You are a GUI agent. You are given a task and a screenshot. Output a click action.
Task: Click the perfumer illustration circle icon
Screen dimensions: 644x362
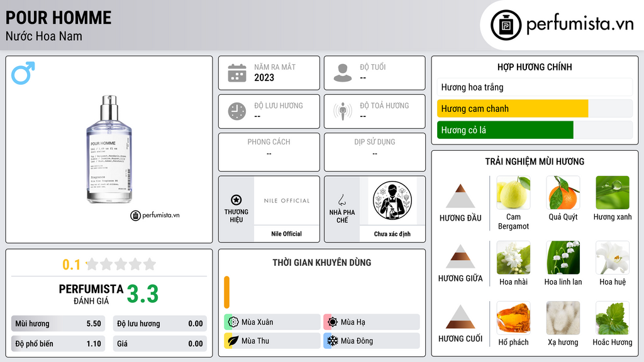(x=392, y=200)
